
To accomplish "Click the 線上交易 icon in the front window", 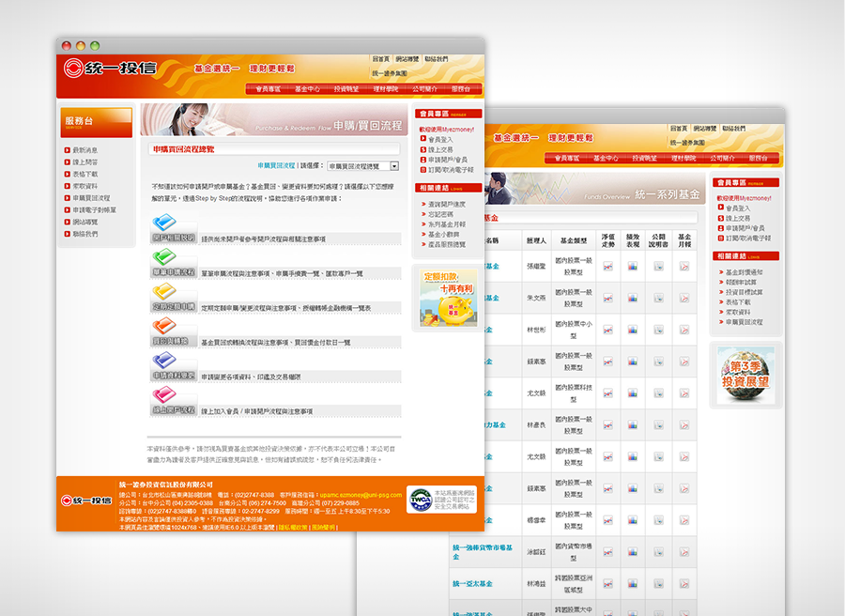I will tap(423, 149).
